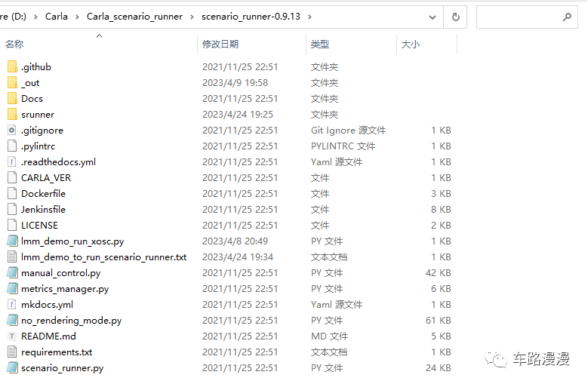Click the .gitignore gear file icon
Image resolution: width=588 pixels, height=384 pixels.
tap(12, 130)
